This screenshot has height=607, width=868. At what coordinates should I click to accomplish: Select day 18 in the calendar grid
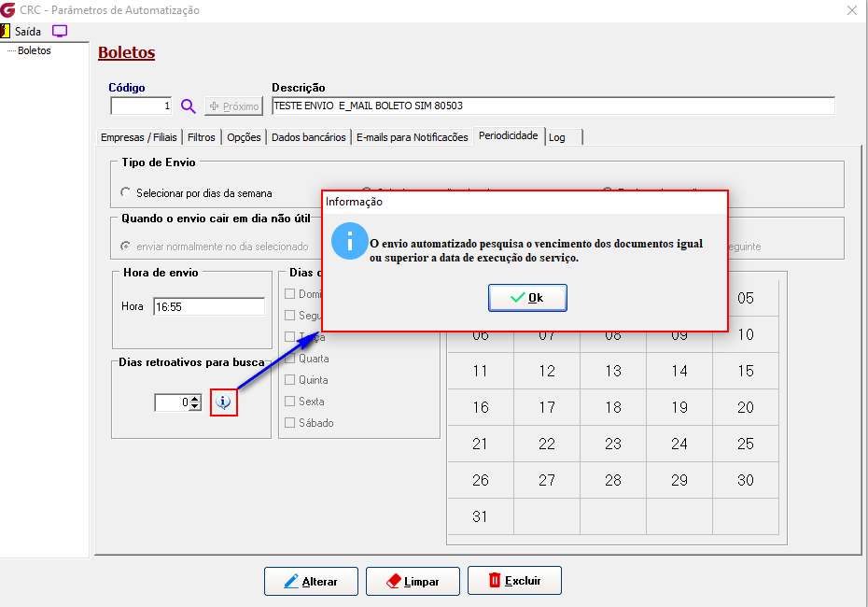613,407
